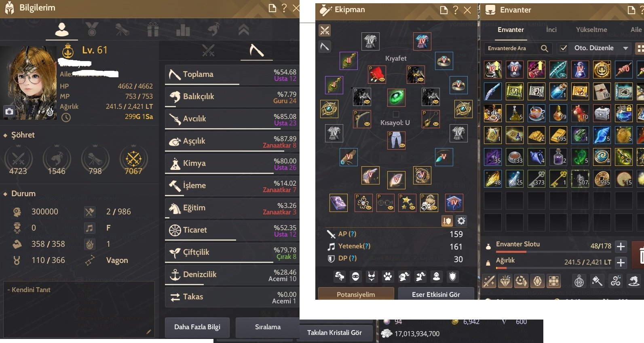This screenshot has width=644, height=343.
Task: Click the help question mark in Ekipman header
Action: [x=456, y=10]
